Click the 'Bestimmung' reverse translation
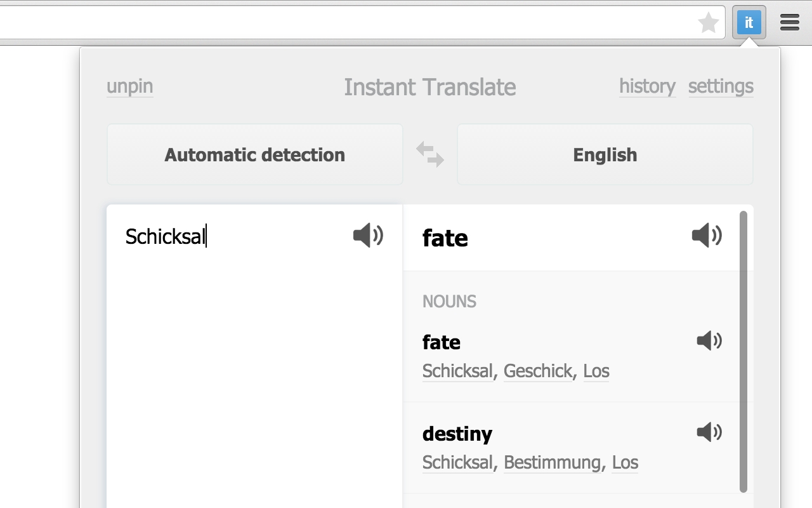This screenshot has width=812, height=508. (x=553, y=462)
